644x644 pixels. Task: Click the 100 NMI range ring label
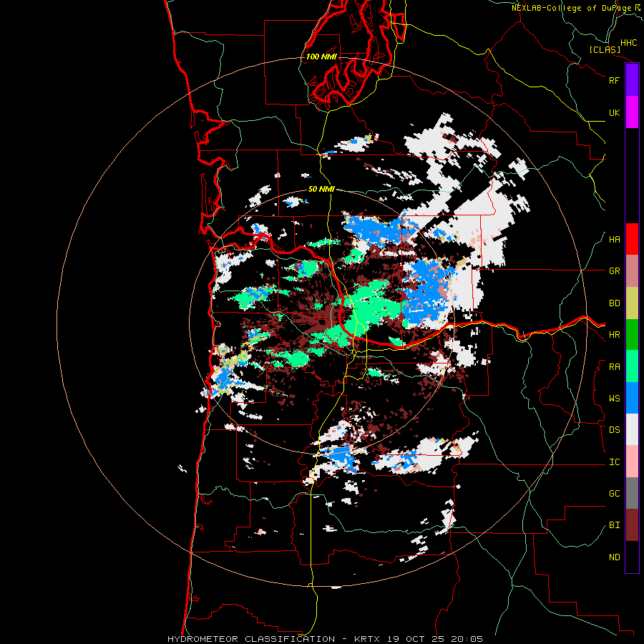click(321, 57)
